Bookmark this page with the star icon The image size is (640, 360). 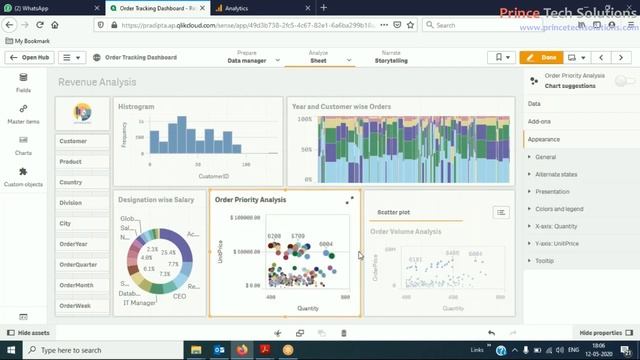410,25
